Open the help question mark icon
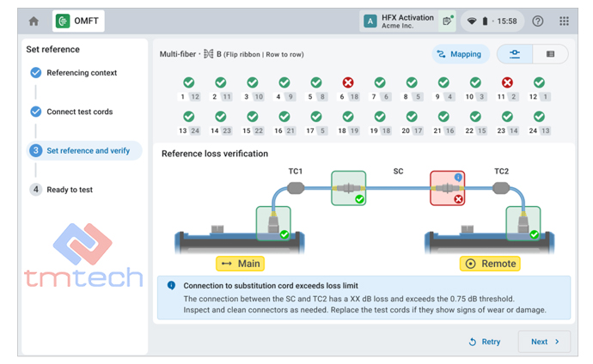Viewport: 593px width, 364px height. (538, 21)
